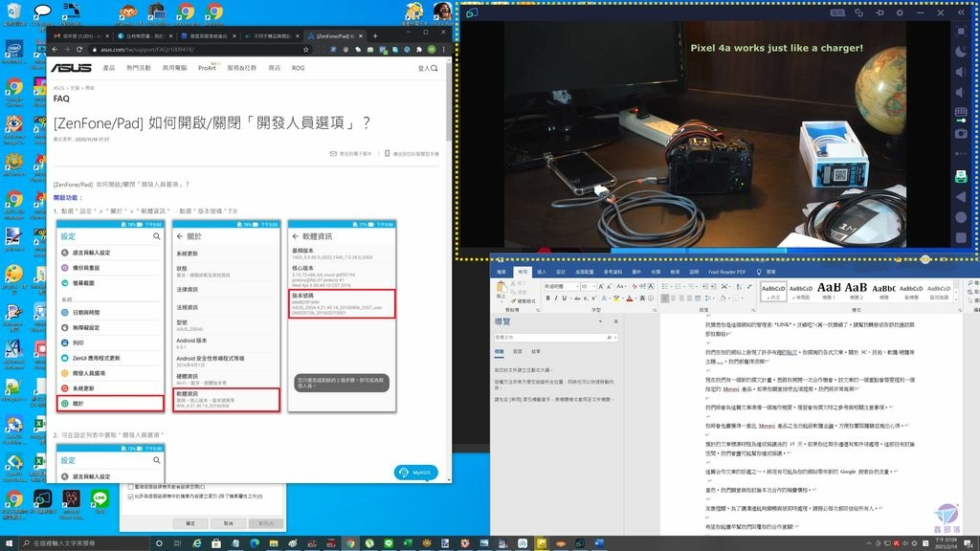Click the search magnifier on ASUS header
This screenshot has height=551, width=980.
point(434,68)
